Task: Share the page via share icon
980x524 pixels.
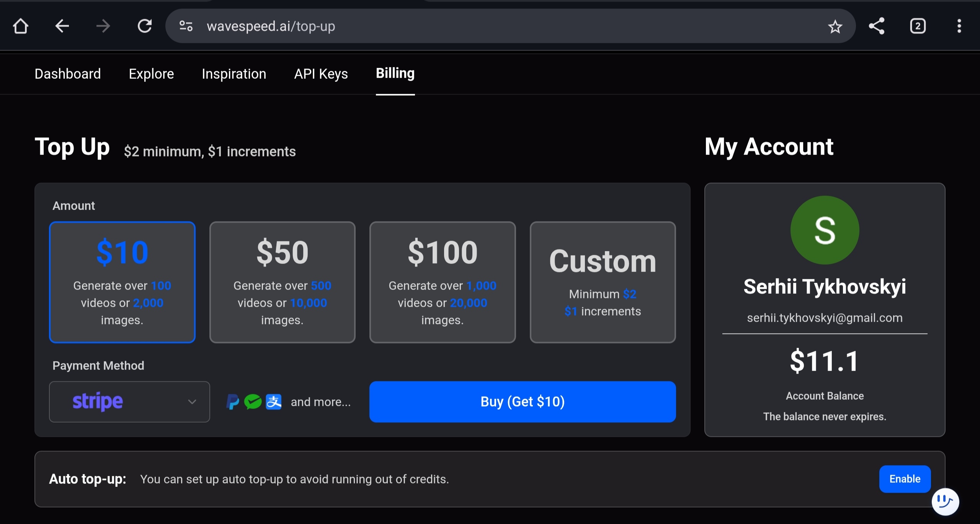Action: coord(877,26)
